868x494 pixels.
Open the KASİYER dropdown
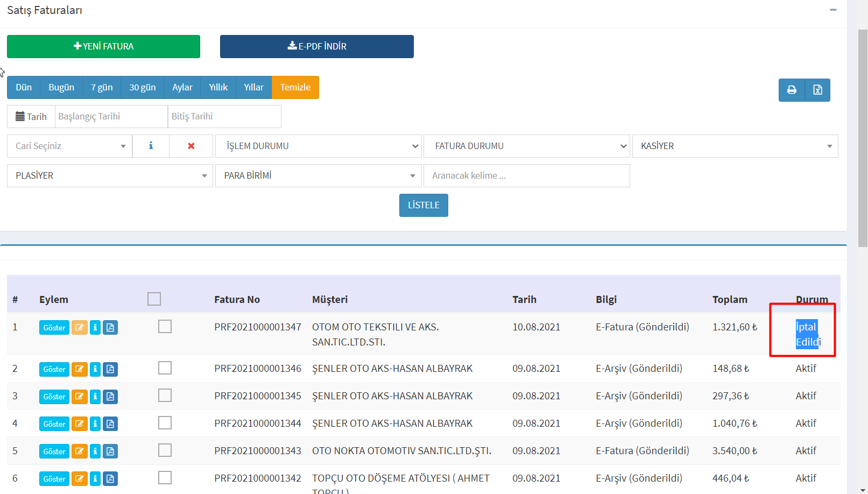coord(735,146)
